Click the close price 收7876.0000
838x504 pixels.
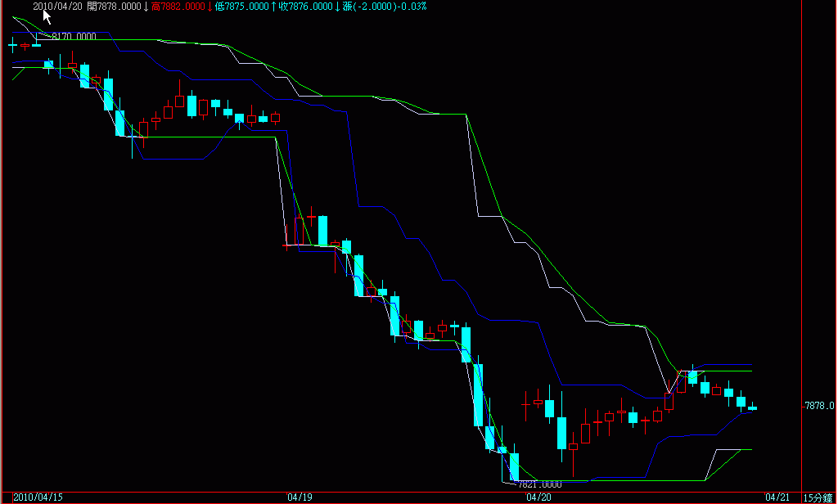click(x=305, y=7)
